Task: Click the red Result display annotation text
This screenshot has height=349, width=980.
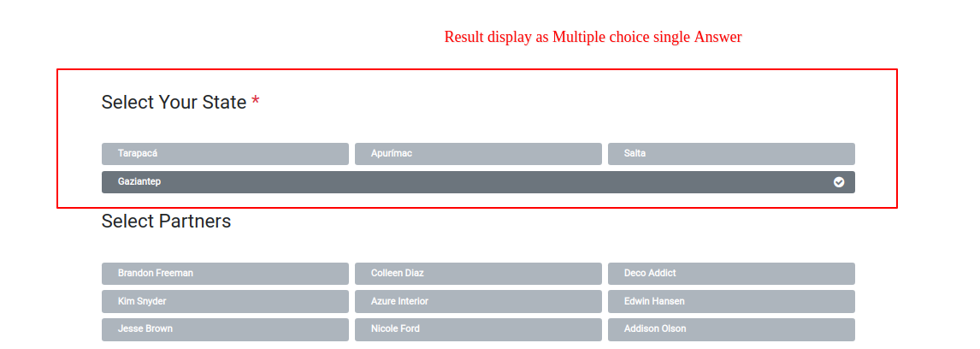Action: (593, 37)
